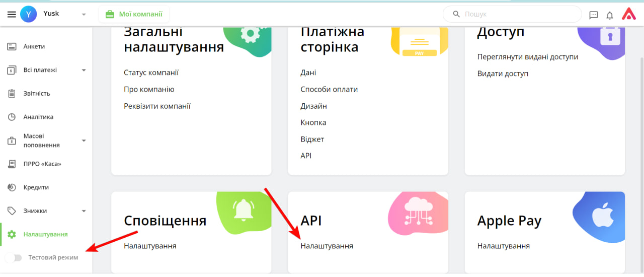Click the Yusk avatar circle

tap(28, 15)
